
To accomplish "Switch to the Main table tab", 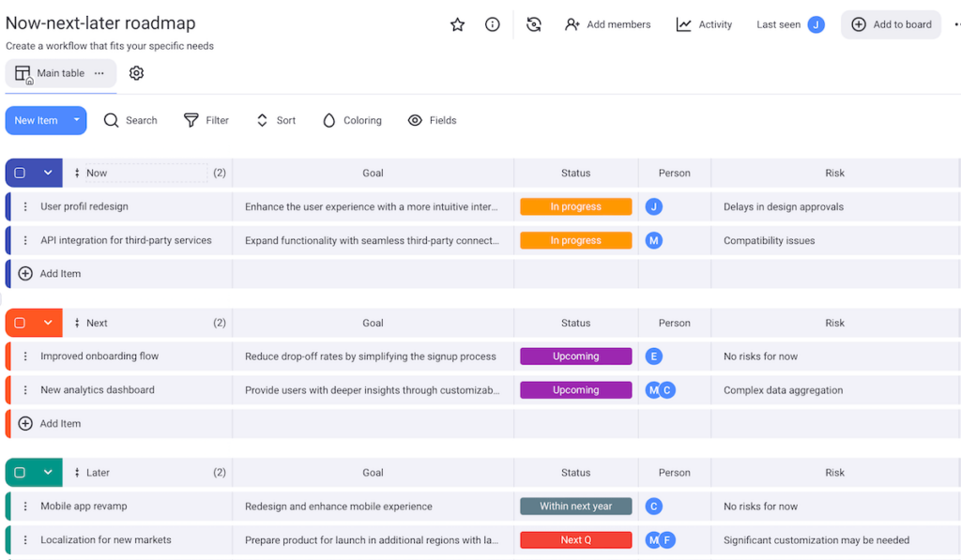I will pyautogui.click(x=58, y=72).
